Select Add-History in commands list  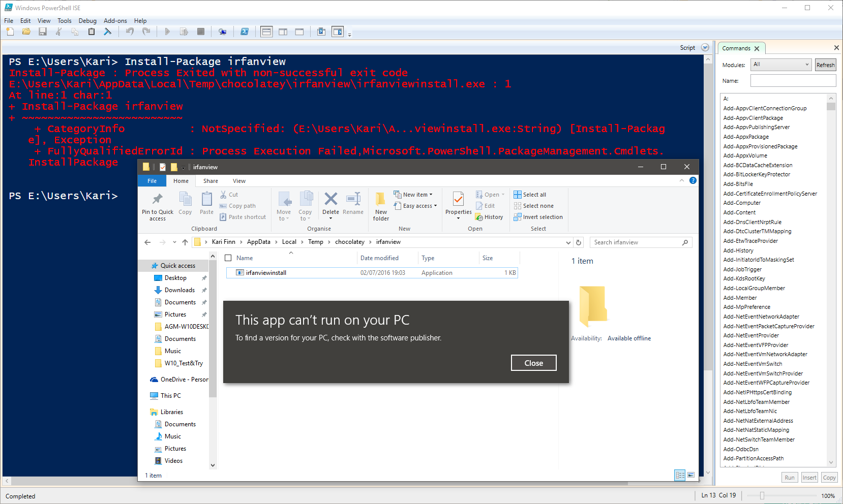click(738, 250)
